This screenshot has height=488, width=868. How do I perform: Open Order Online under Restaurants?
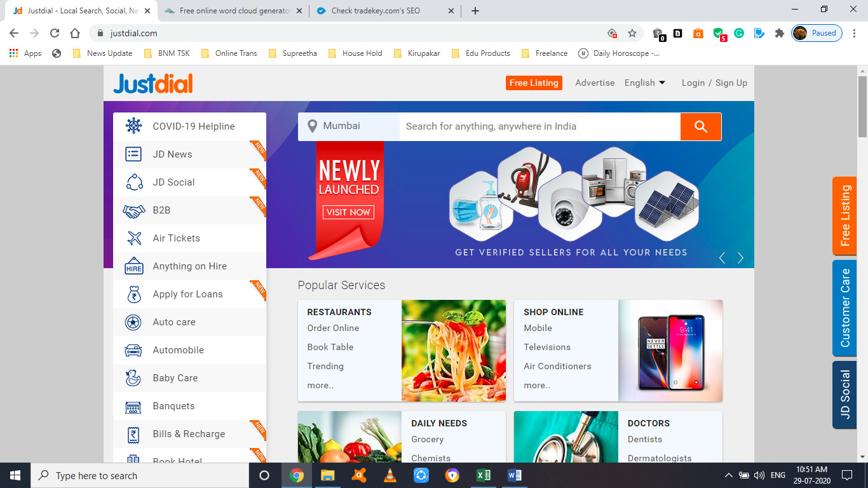(x=333, y=328)
